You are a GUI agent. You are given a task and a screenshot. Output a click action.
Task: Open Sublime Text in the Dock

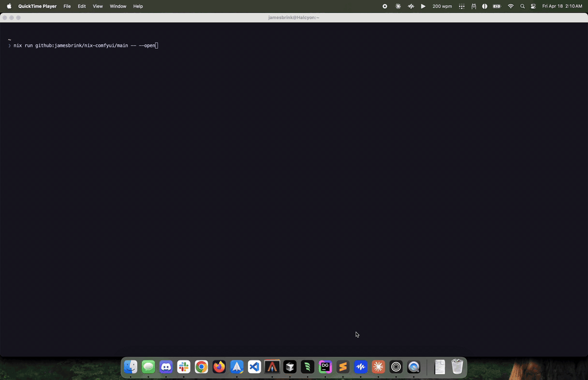tap(343, 367)
